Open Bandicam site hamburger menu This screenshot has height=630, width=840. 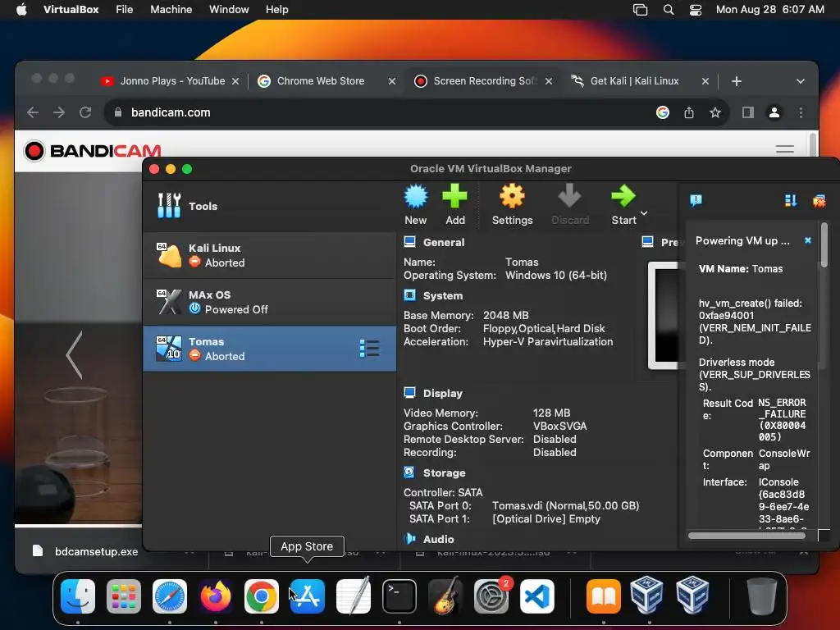click(785, 149)
